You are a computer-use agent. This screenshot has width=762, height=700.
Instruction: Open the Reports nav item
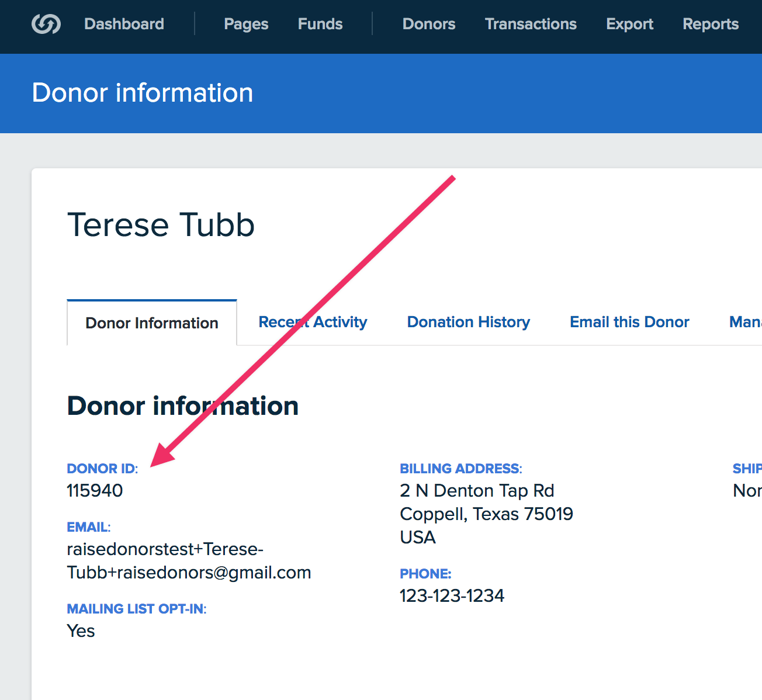point(711,24)
